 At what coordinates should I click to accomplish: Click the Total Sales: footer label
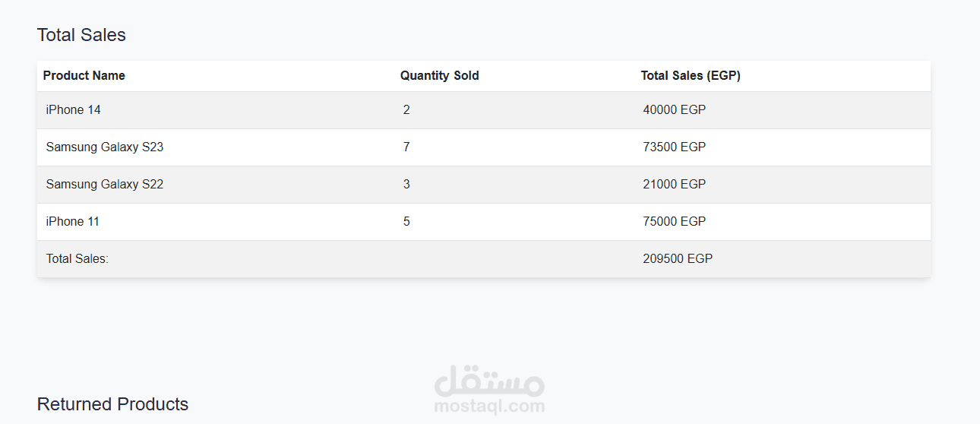[77, 259]
